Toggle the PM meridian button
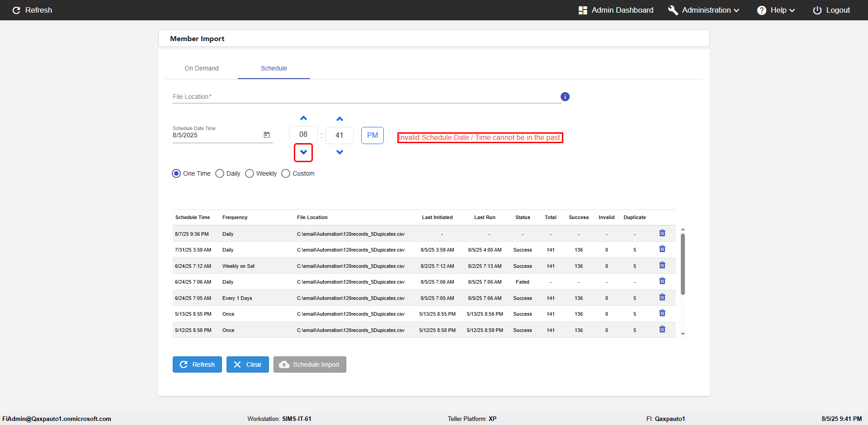The image size is (868, 425). tap(373, 135)
